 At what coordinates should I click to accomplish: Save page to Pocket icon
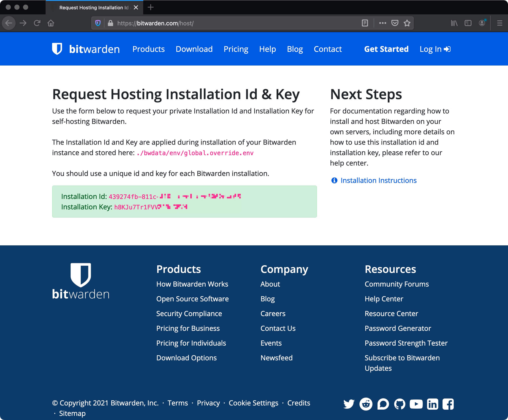click(x=395, y=23)
